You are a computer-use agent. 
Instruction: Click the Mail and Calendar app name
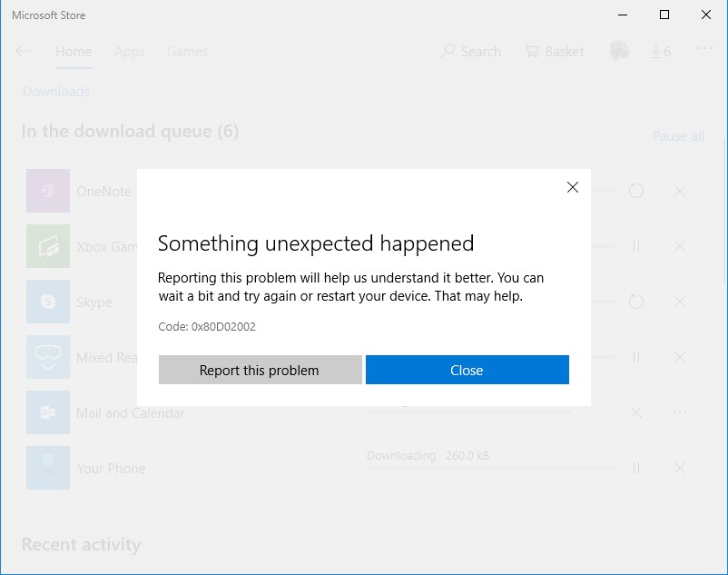tap(131, 413)
